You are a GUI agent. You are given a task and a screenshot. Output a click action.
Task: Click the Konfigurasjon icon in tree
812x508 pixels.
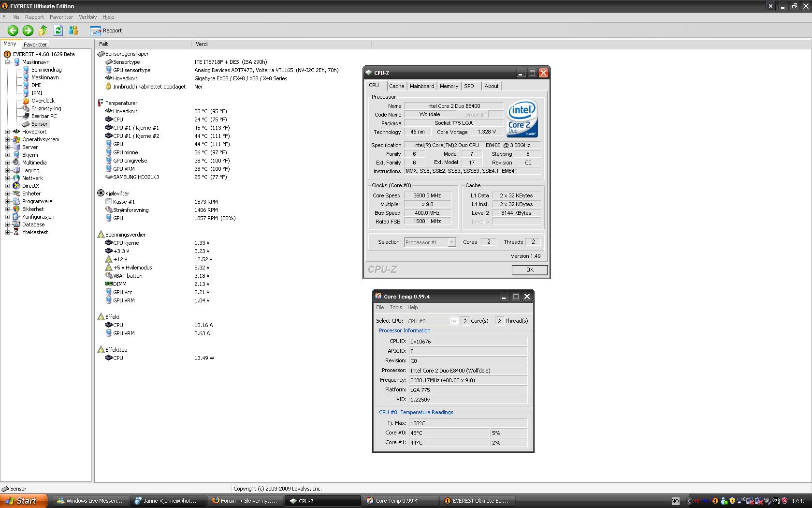pyautogui.click(x=16, y=217)
